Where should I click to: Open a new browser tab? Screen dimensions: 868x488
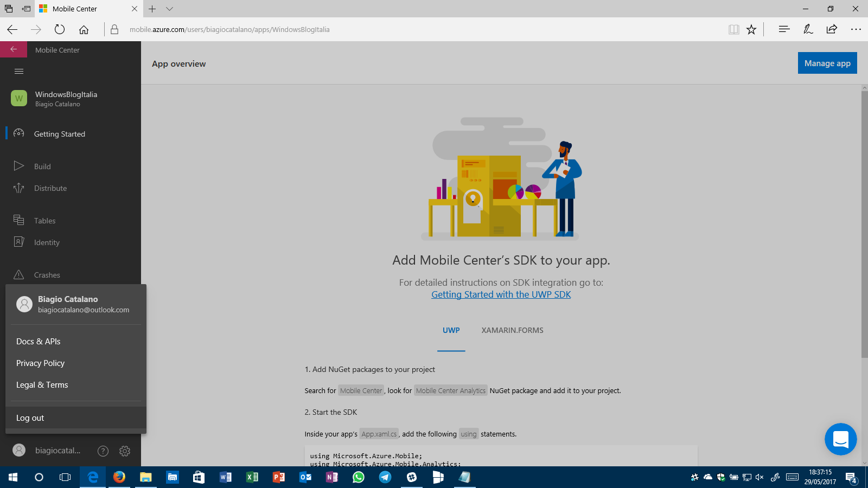click(x=152, y=9)
